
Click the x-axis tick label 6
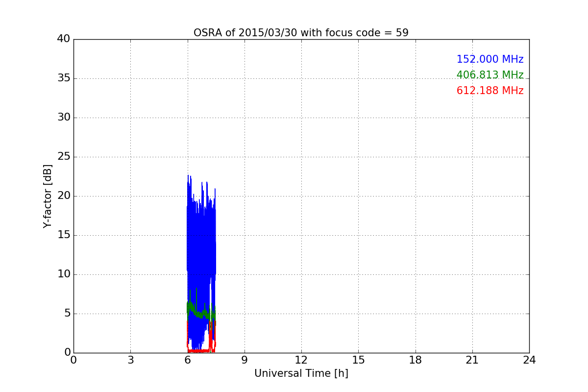[x=187, y=360]
